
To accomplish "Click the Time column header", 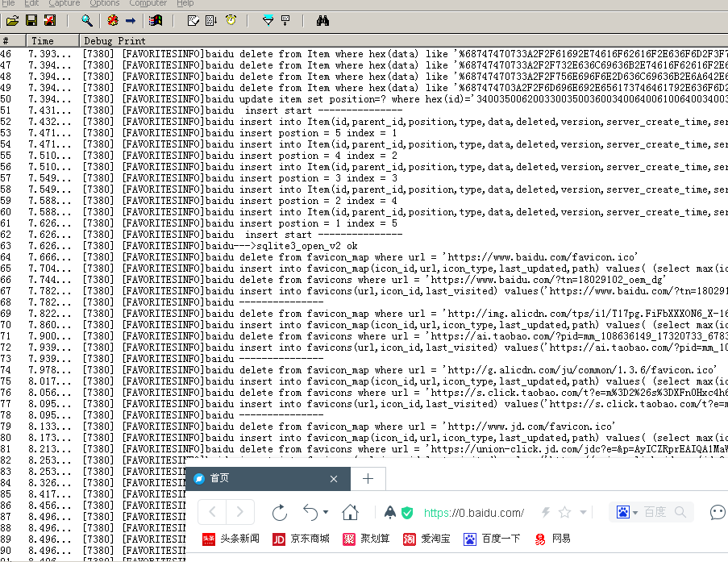I will coord(52,41).
